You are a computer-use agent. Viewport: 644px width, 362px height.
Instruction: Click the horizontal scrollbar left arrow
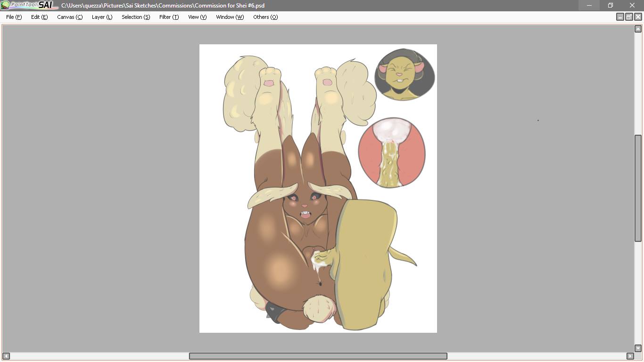[x=6, y=356]
